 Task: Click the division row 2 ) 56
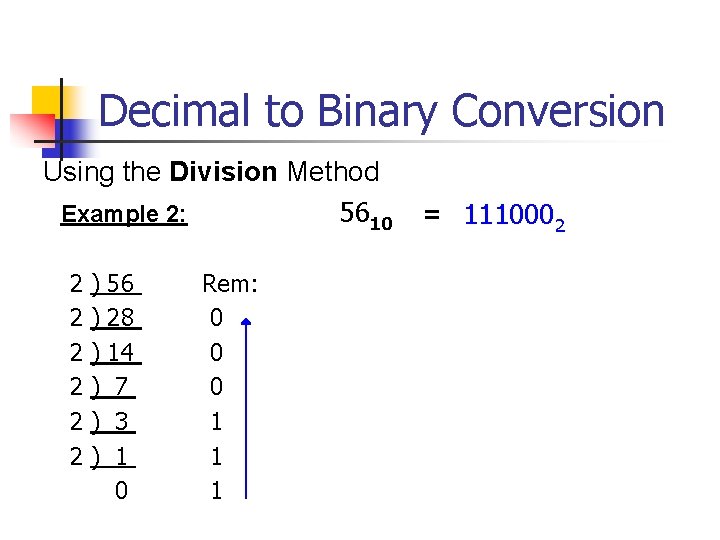(106, 284)
